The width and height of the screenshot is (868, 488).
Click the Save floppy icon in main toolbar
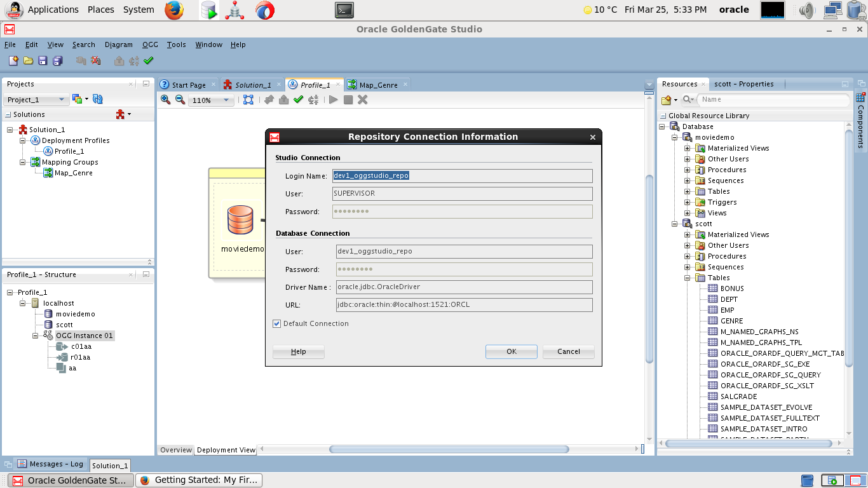pyautogui.click(x=43, y=60)
